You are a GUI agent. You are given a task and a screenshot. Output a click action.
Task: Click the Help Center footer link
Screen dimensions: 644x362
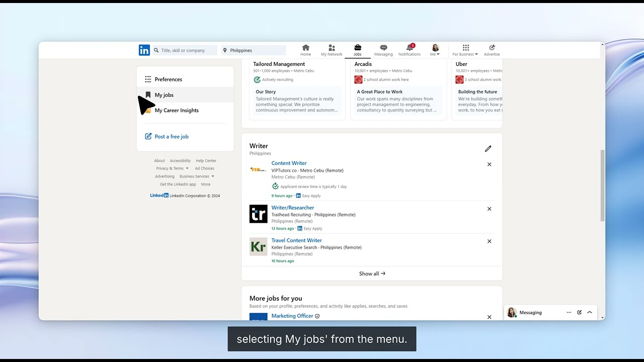pyautogui.click(x=206, y=161)
